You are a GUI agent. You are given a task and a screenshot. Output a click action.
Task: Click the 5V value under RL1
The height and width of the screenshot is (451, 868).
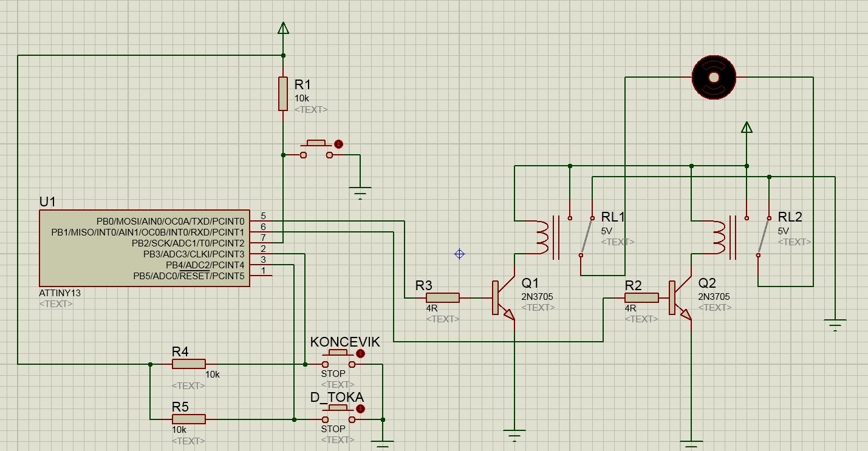607,231
